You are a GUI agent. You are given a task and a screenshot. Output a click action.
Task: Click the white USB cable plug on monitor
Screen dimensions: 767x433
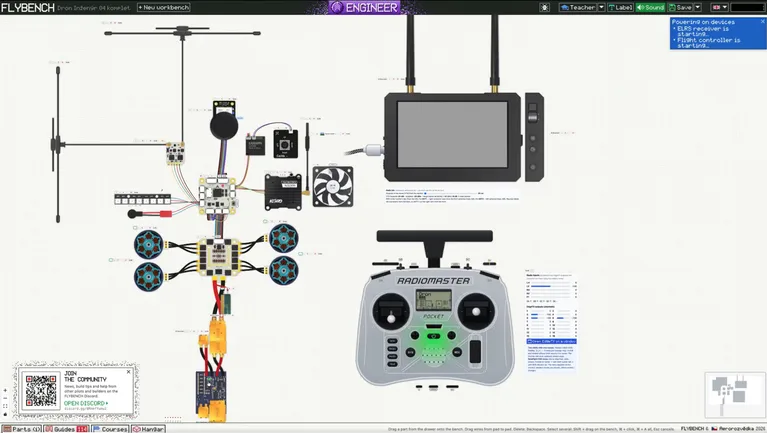click(374, 149)
